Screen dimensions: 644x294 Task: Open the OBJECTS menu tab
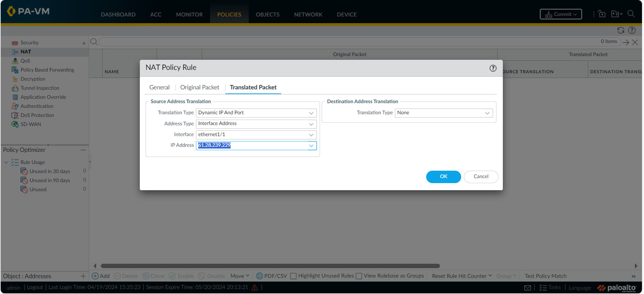(x=267, y=14)
